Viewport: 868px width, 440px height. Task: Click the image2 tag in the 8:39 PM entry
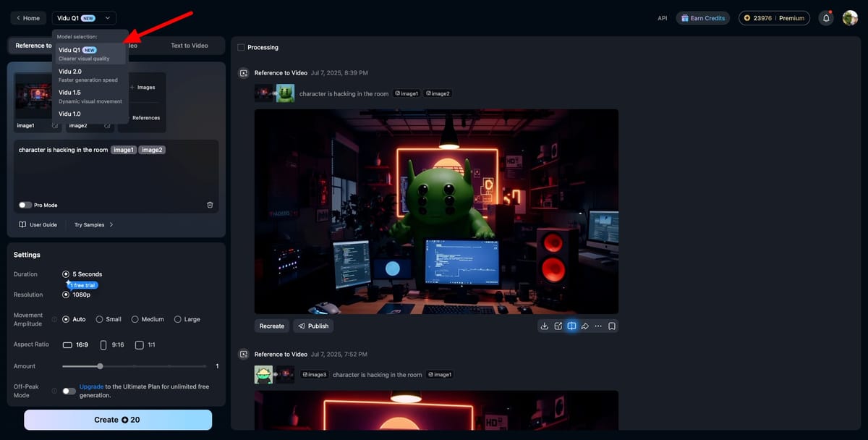coord(438,93)
